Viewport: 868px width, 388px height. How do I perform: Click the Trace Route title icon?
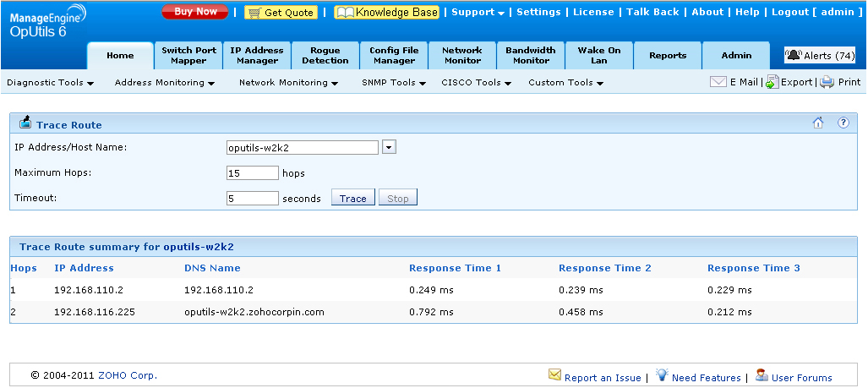[25, 122]
